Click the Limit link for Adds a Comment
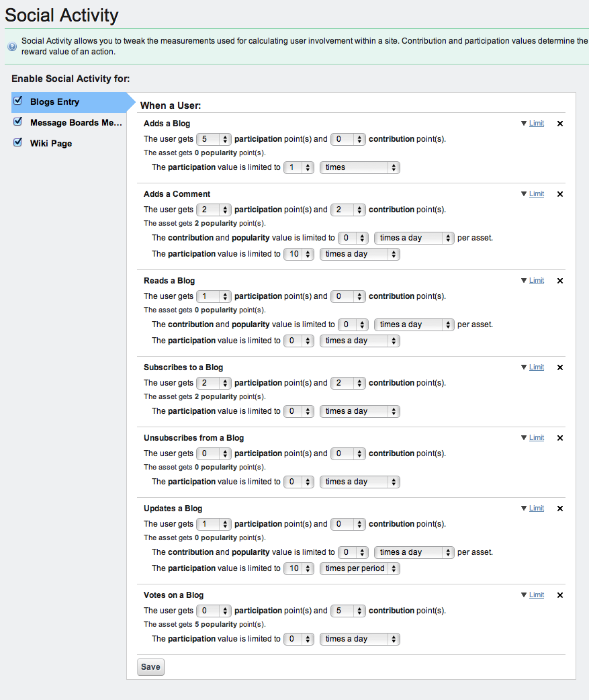This screenshot has width=589, height=700. tap(537, 194)
